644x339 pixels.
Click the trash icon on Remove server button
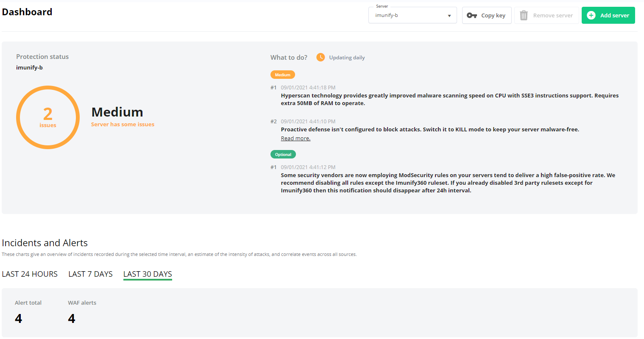click(524, 15)
